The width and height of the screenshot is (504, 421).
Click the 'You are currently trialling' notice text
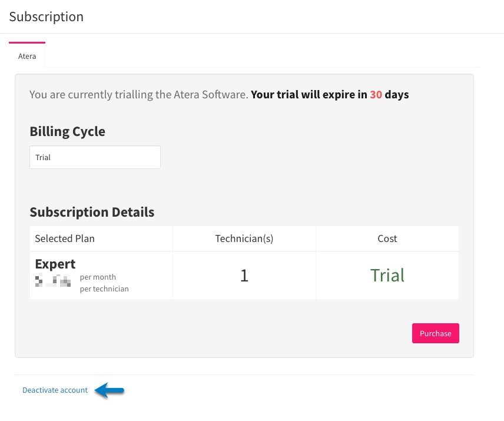tap(138, 94)
